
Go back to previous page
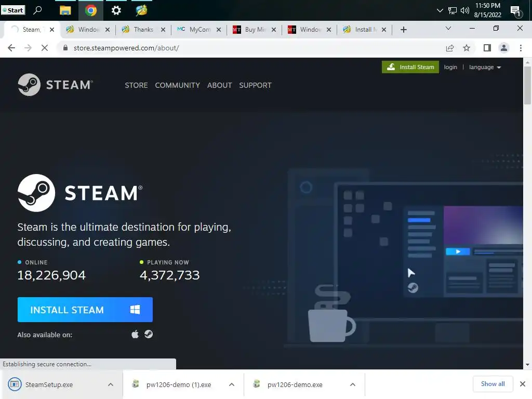(11, 48)
